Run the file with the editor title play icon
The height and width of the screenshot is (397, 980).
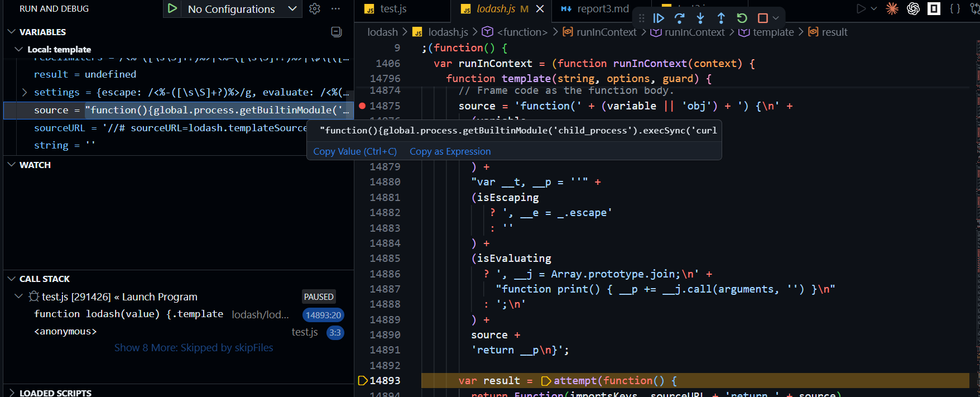point(861,8)
